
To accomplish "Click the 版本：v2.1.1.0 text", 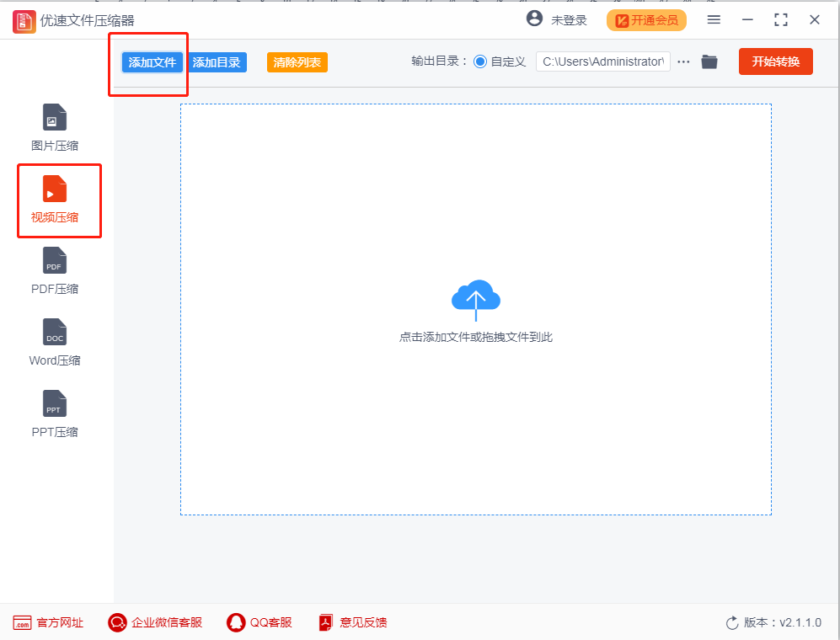I will [x=783, y=623].
